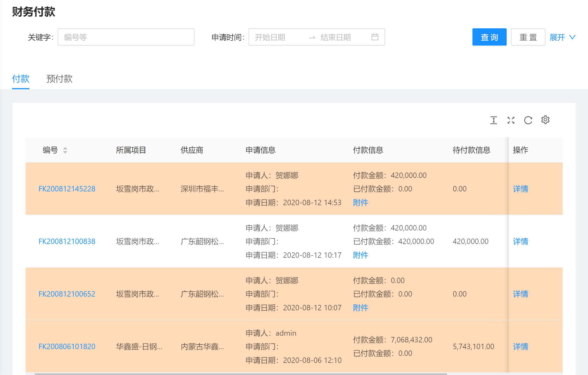Viewport: 588px width, 375px height.
Task: Click the fullscreen table icon
Action: [x=511, y=120]
